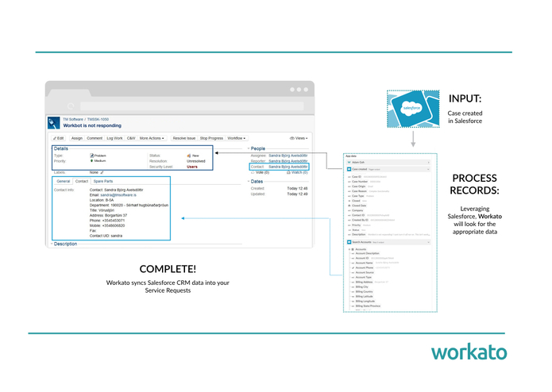Click the Salesforce logo tile
Viewport: 552px width, 392px height.
(413, 109)
